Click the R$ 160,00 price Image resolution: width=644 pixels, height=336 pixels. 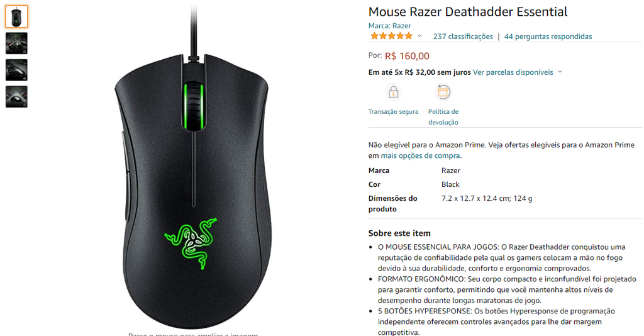pos(407,56)
